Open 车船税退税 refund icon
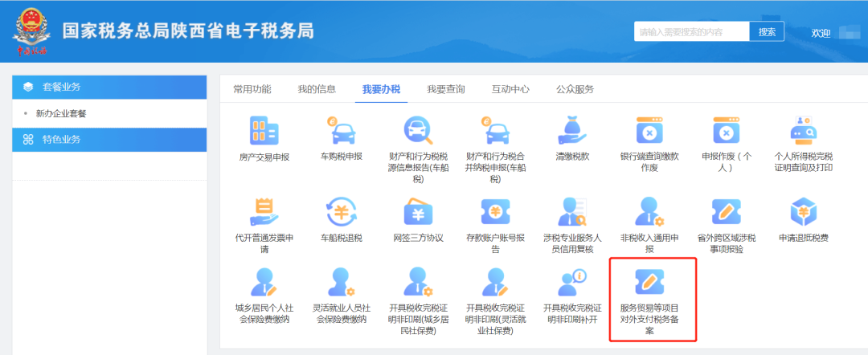The image size is (868, 355). pyautogui.click(x=342, y=212)
